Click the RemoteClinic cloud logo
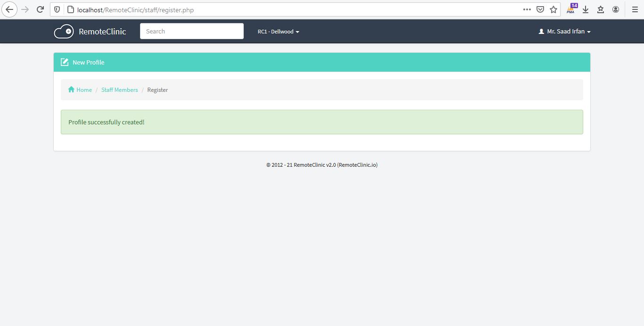 coord(64,32)
